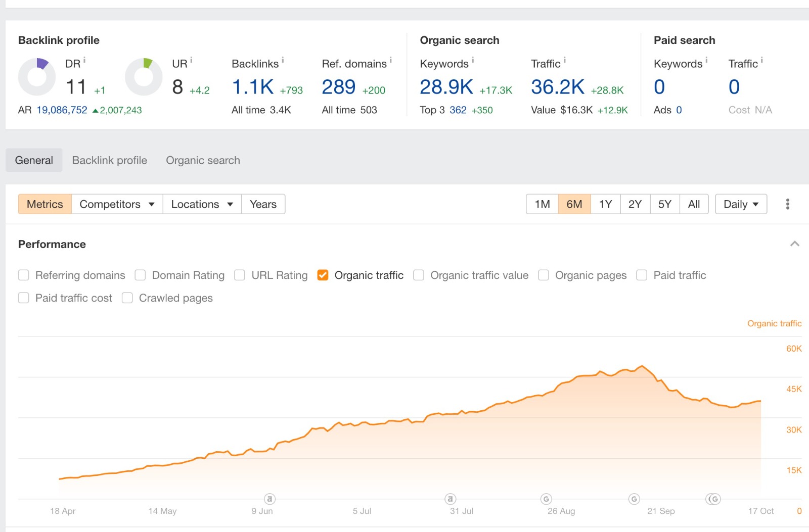
Task: Open the Top 3 keywords 362 link
Action: pos(458,110)
